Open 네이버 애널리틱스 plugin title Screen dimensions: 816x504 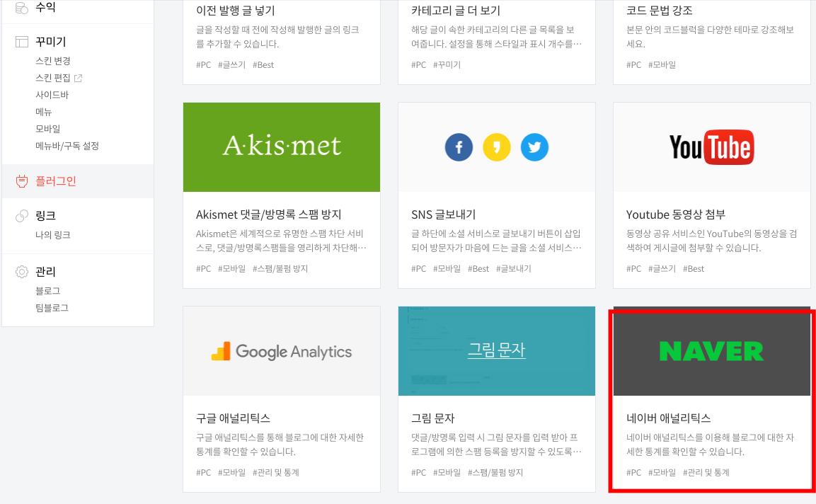click(x=668, y=418)
